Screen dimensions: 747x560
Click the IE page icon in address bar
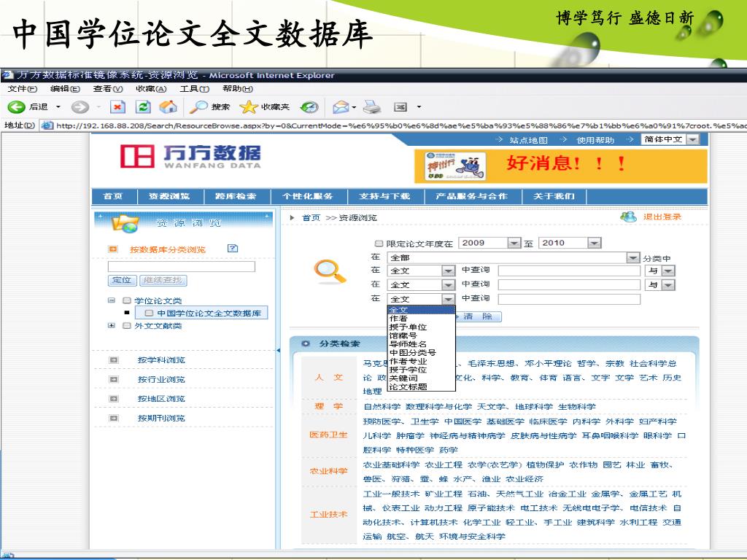tap(47, 125)
